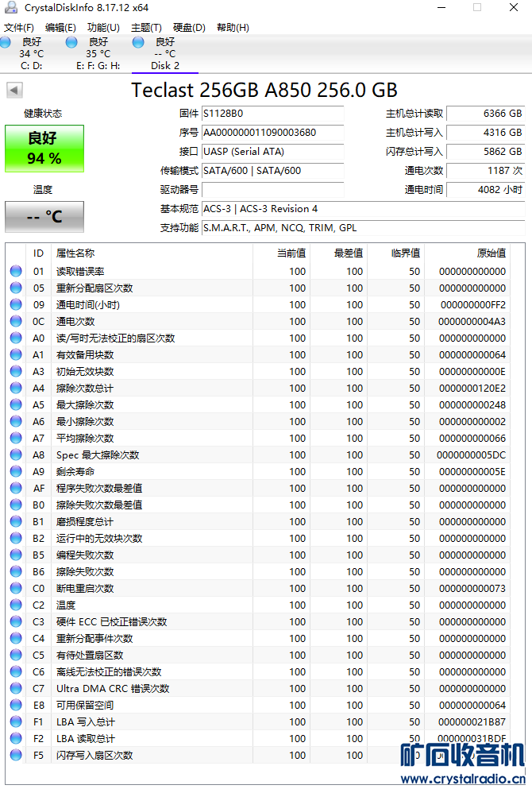Viewport: 532px width, 789px height.
Task: Click the interface field UASP (Serial ATA)
Action: pos(272,152)
